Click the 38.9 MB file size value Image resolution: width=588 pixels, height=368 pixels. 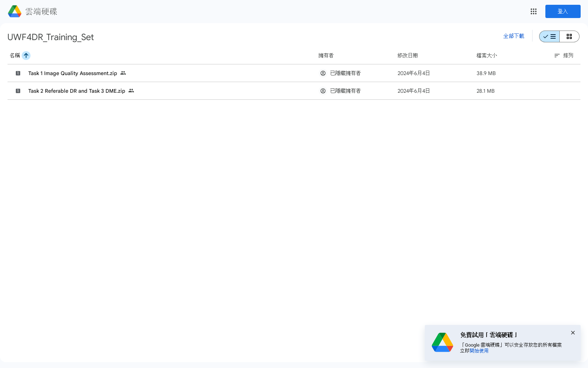486,73
